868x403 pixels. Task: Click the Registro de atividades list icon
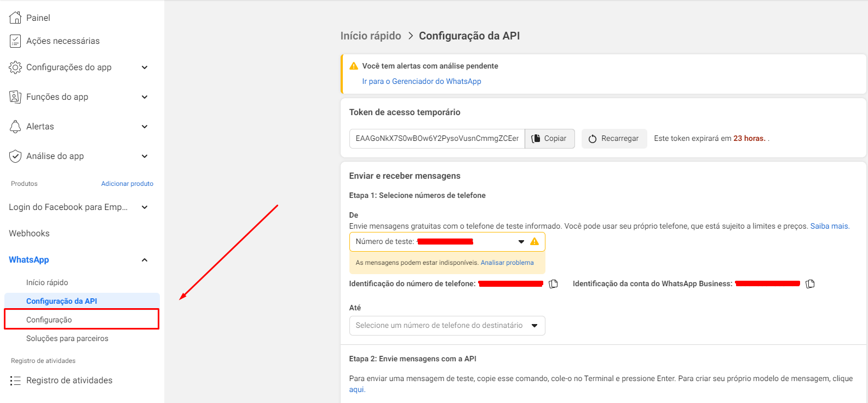pyautogui.click(x=15, y=381)
